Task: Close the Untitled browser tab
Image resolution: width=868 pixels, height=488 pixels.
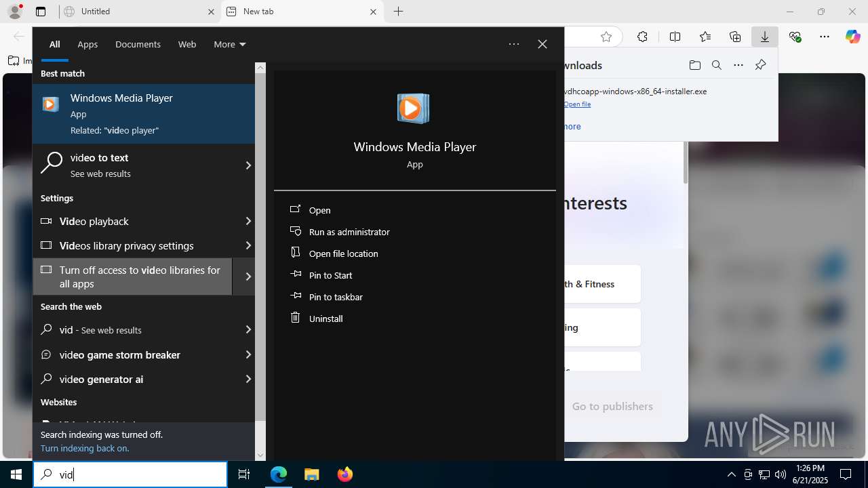Action: (211, 12)
